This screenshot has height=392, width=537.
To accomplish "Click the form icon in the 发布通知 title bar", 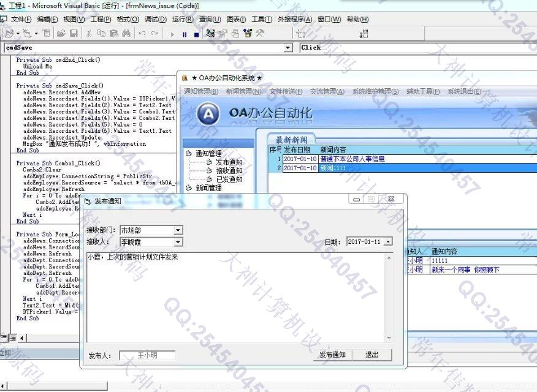I will pos(87,202).
